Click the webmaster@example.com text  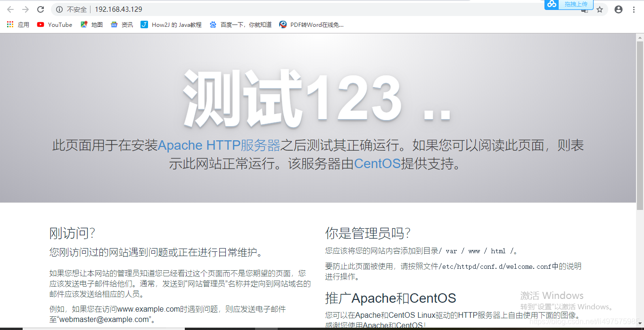coord(104,319)
